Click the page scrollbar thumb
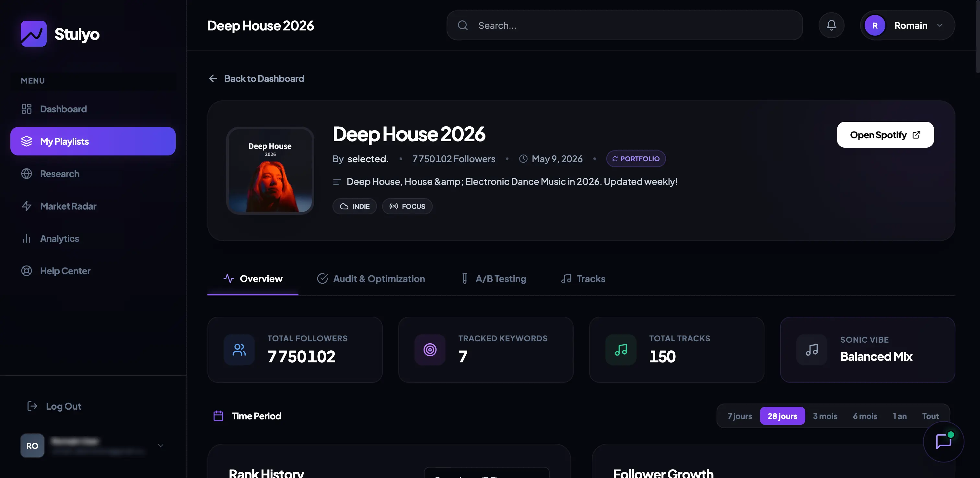Viewport: 980px width, 478px height. (977, 36)
